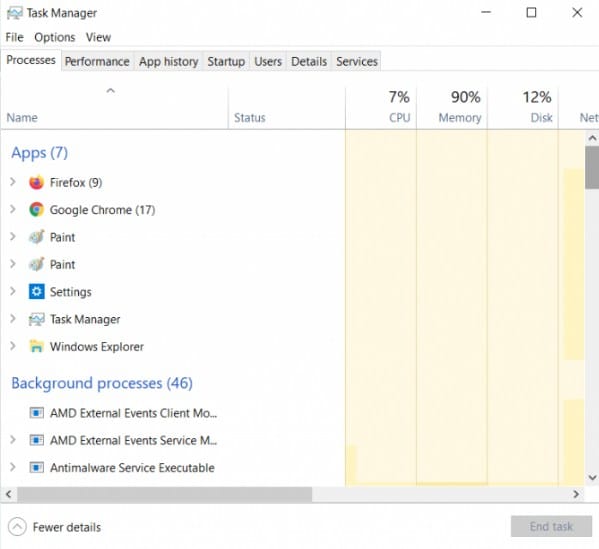
Task: Sort by the Status column header
Action: (287, 108)
